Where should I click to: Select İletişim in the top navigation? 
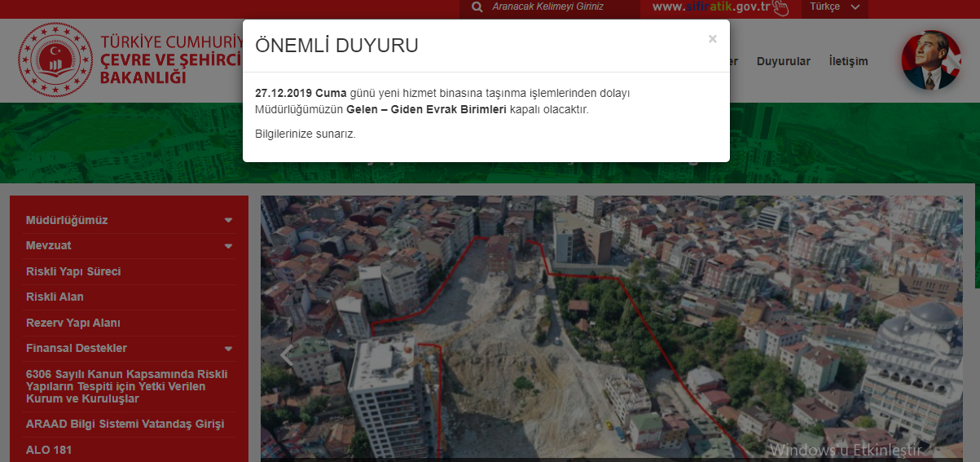[848, 61]
